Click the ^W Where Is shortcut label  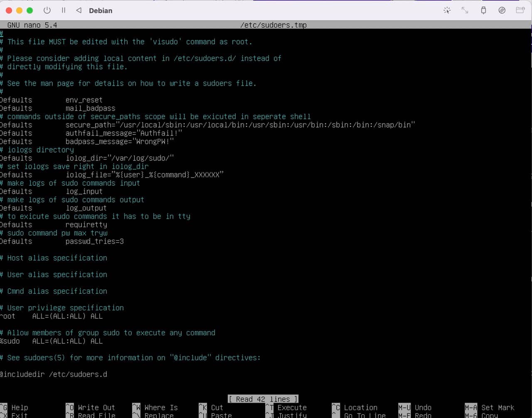point(155,408)
